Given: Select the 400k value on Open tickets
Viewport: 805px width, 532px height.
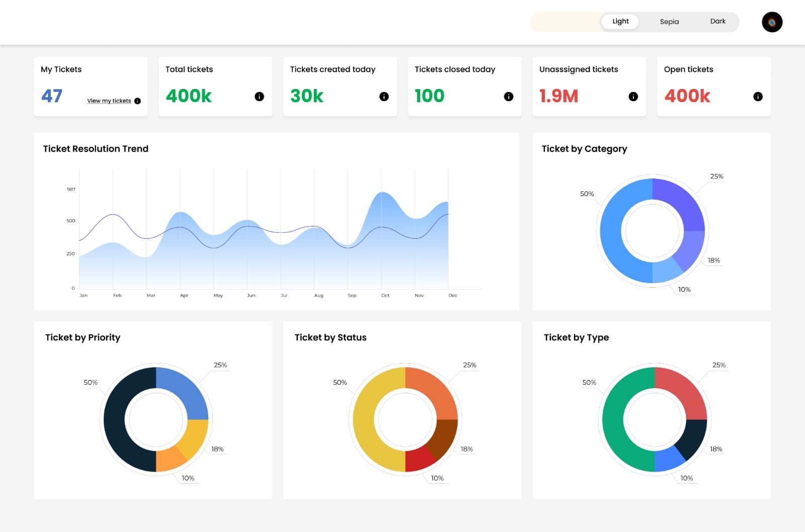Looking at the screenshot, I should (x=687, y=96).
